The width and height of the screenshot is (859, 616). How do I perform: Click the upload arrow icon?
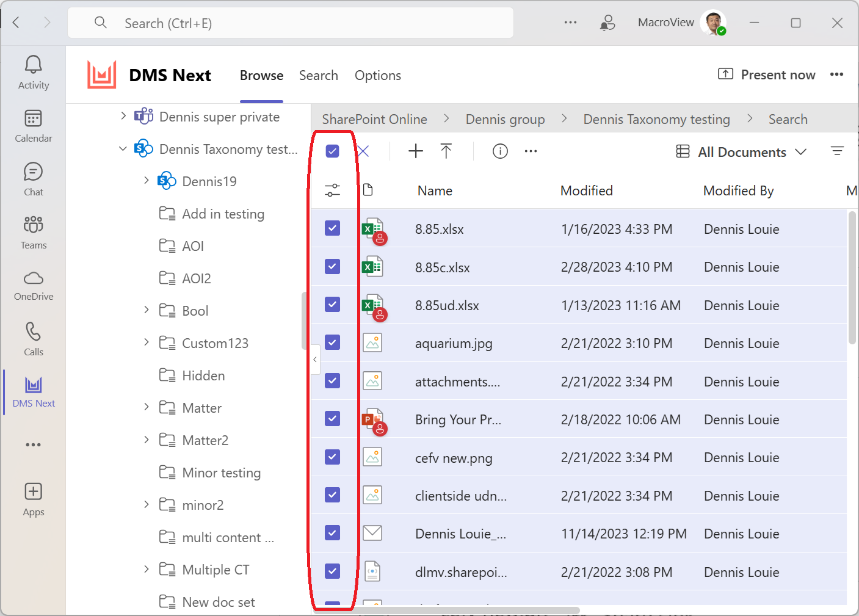pos(446,151)
